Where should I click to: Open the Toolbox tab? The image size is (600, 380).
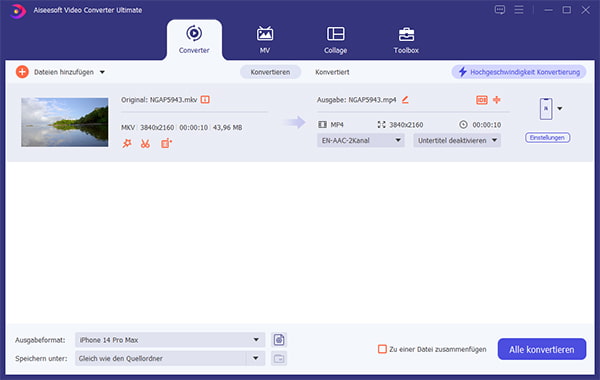coord(406,40)
